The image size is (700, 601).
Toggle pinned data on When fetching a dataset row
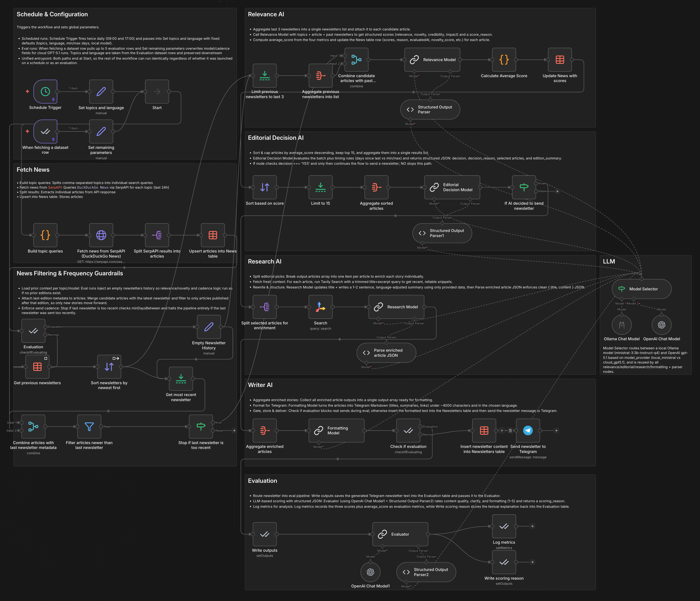click(53, 139)
